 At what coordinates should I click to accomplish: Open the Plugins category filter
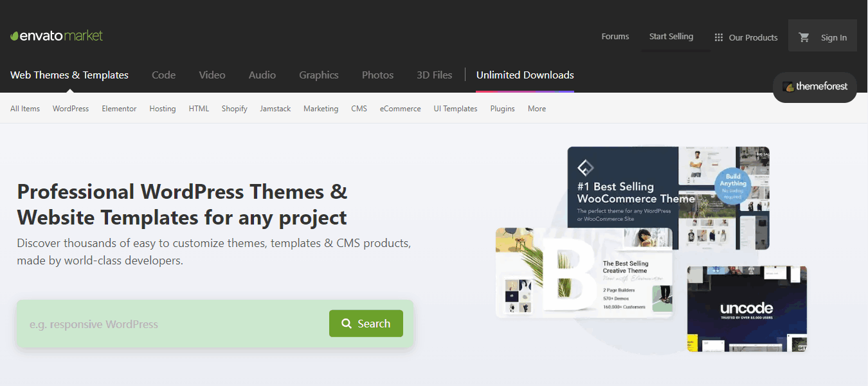502,109
